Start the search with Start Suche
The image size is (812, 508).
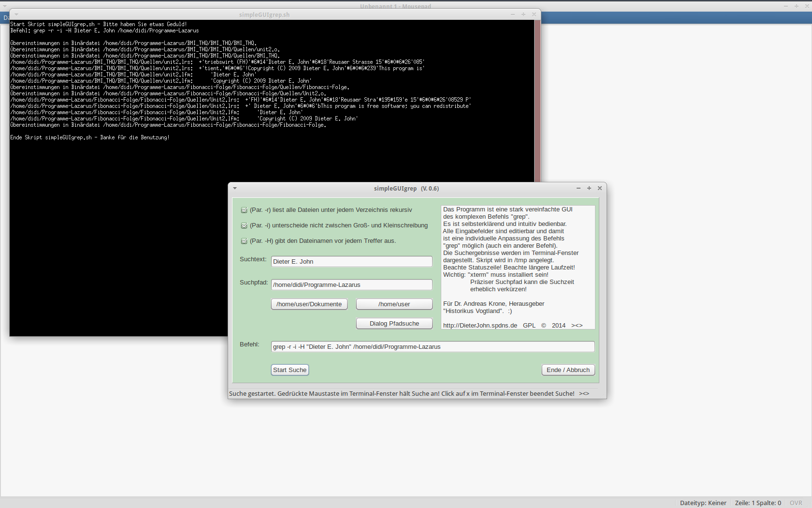290,370
